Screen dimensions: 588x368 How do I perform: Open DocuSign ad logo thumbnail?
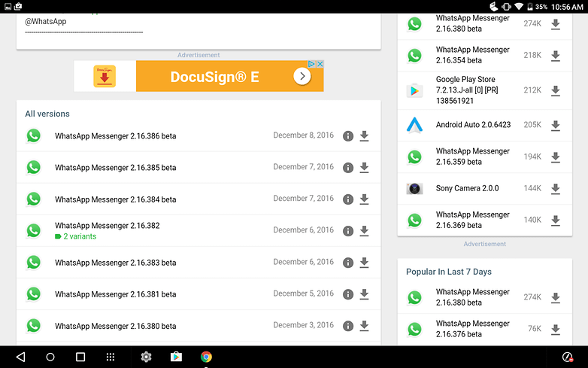105,76
